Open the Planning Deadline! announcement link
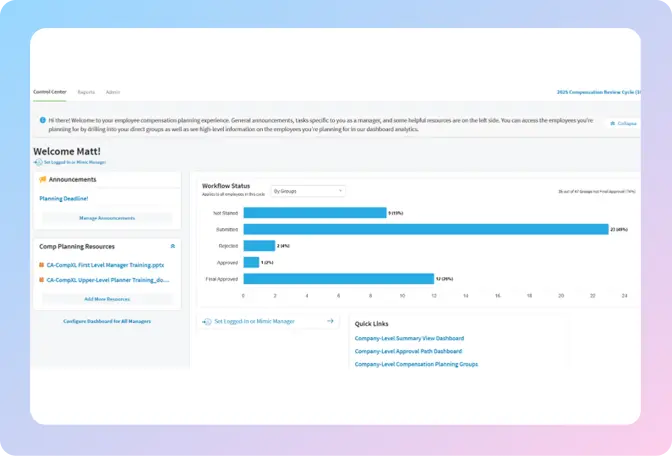This screenshot has width=672, height=456. (64, 199)
